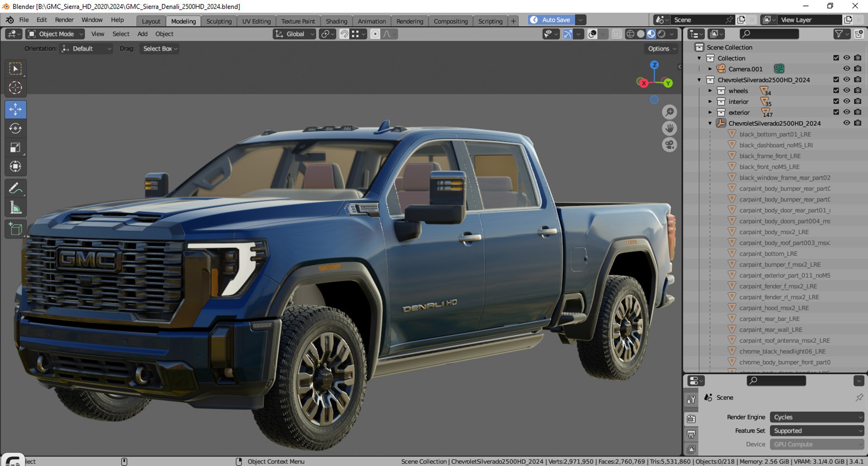The width and height of the screenshot is (868, 466).
Task: Hide ChevroletSilverado2500HD_2024 armature eye icon
Action: (x=847, y=123)
